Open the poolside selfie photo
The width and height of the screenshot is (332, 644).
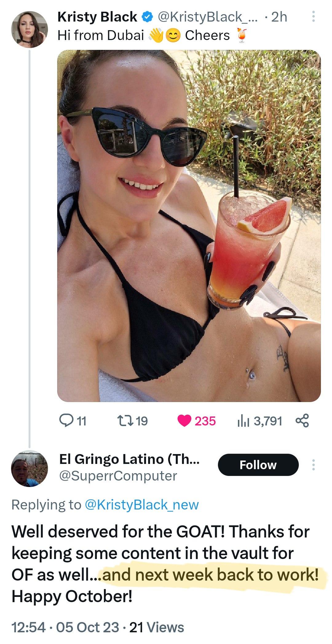click(189, 226)
